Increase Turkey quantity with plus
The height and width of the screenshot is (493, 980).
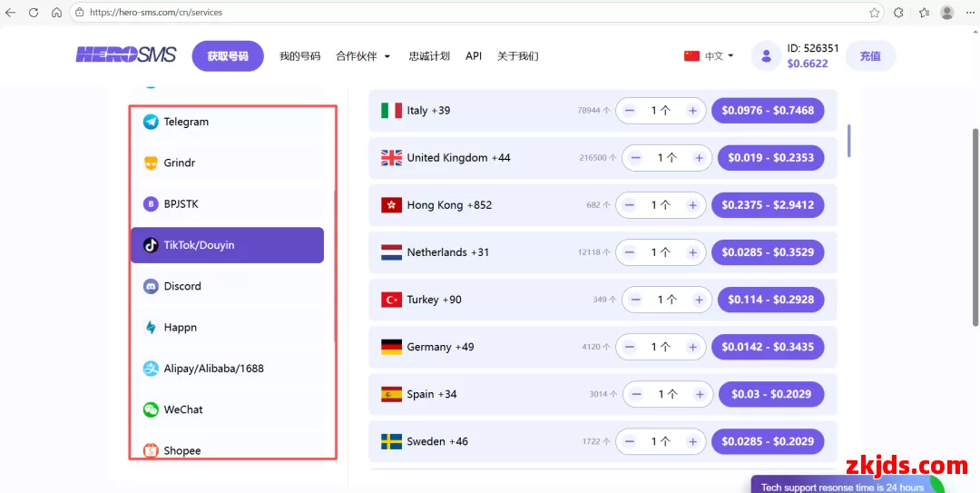tap(699, 300)
